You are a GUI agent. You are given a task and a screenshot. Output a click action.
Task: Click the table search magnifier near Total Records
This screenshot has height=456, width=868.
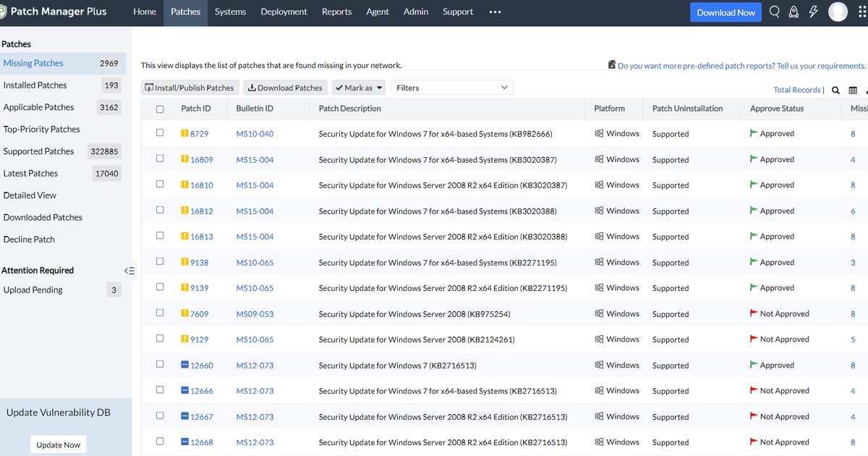point(835,90)
